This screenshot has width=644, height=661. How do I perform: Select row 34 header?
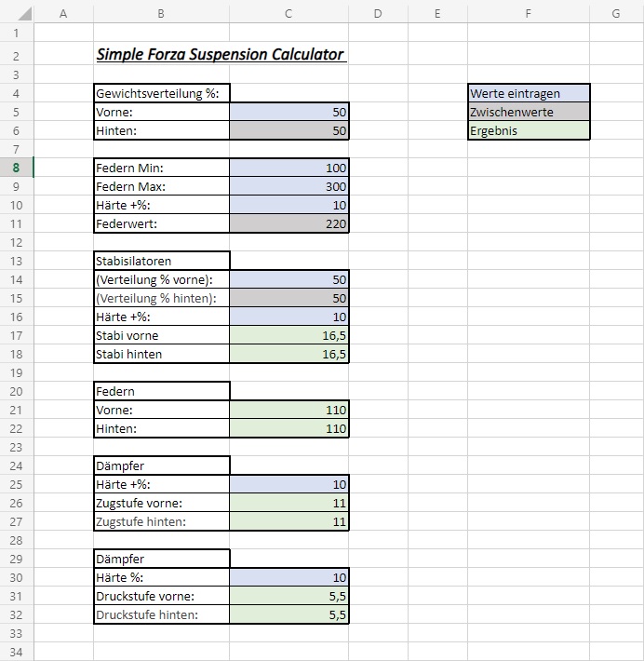point(17,652)
